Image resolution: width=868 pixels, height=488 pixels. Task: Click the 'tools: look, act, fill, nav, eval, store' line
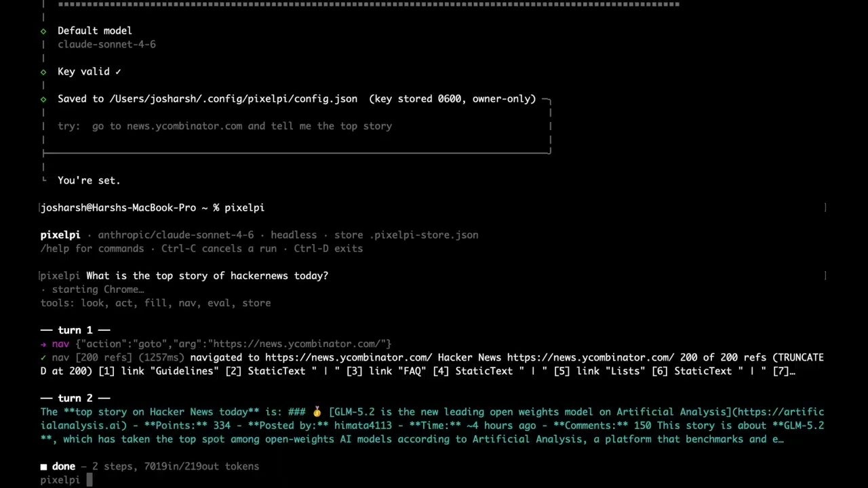pos(155,303)
